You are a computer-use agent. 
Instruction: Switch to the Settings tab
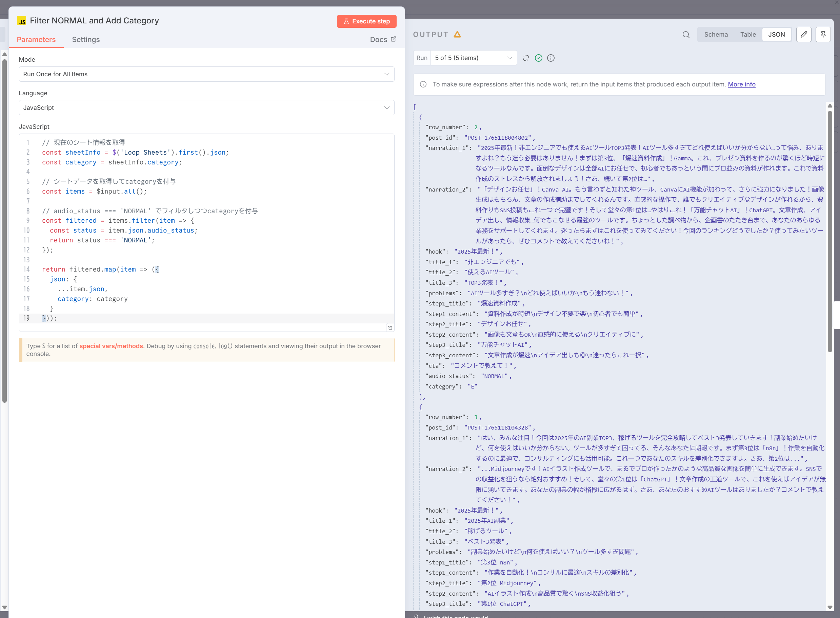tap(86, 40)
